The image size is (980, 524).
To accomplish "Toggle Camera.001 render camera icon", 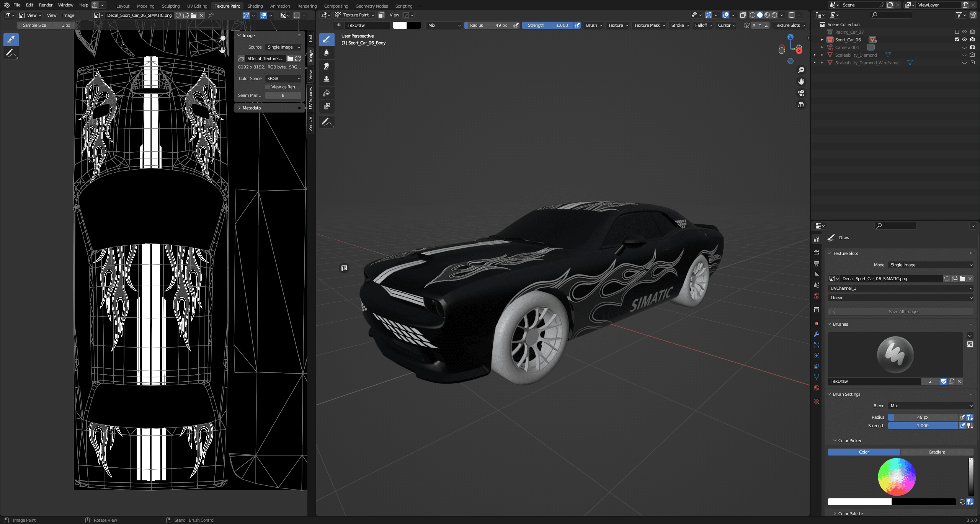I will pyautogui.click(x=972, y=47).
